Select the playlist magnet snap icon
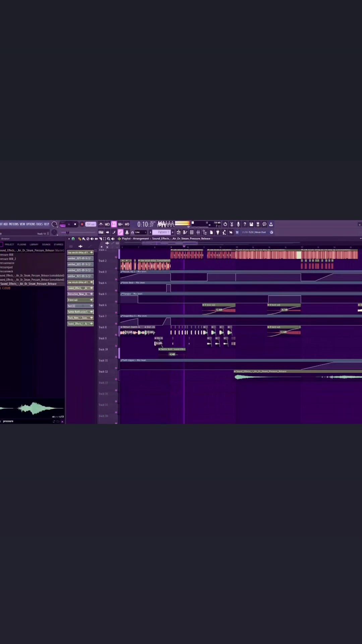 [73, 239]
